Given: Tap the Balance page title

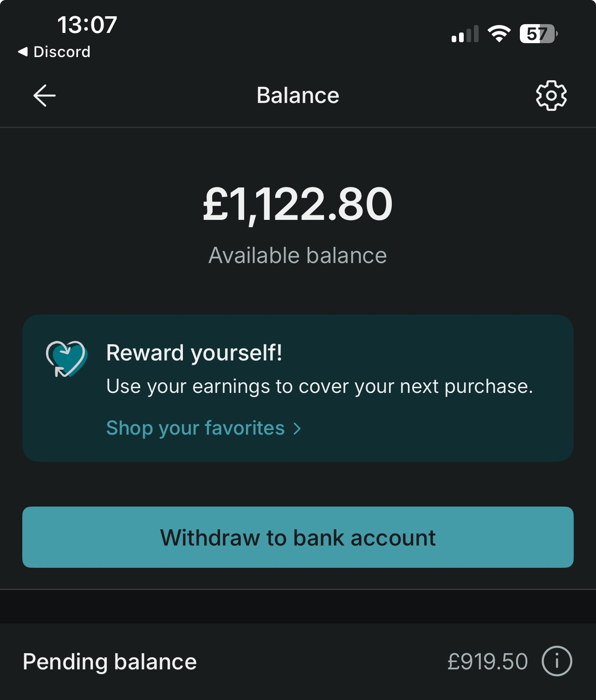Looking at the screenshot, I should click(x=298, y=96).
